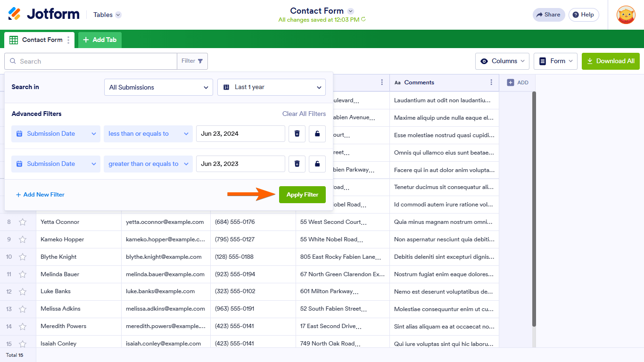The height and width of the screenshot is (362, 644).
Task: Open the Tables product dropdown
Action: click(107, 15)
